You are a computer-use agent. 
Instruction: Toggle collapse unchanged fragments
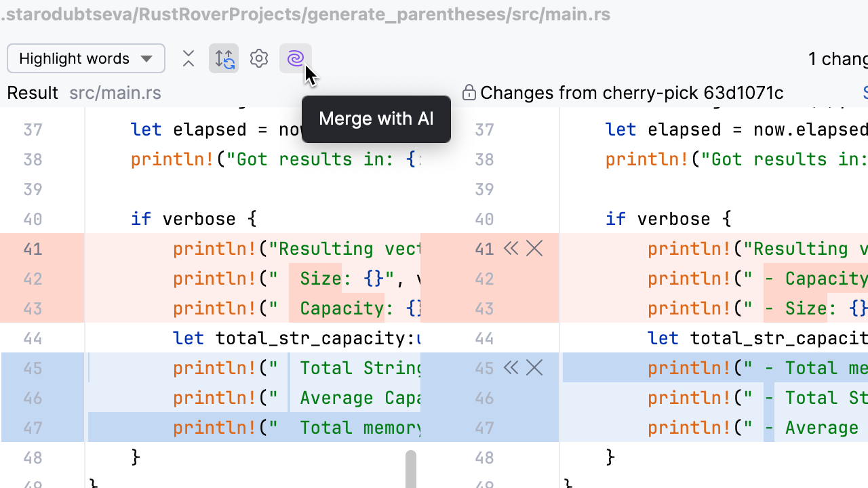click(189, 59)
